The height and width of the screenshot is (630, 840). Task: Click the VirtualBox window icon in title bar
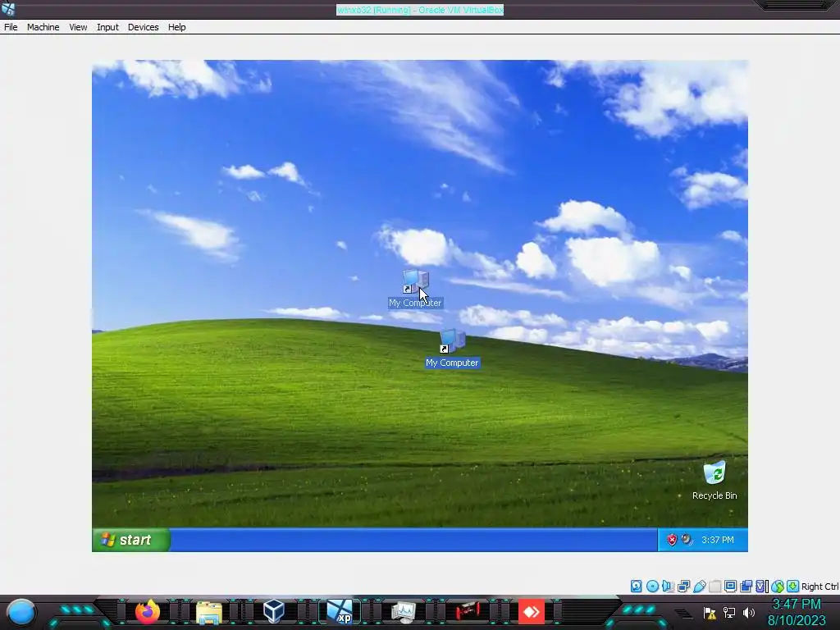[8, 9]
